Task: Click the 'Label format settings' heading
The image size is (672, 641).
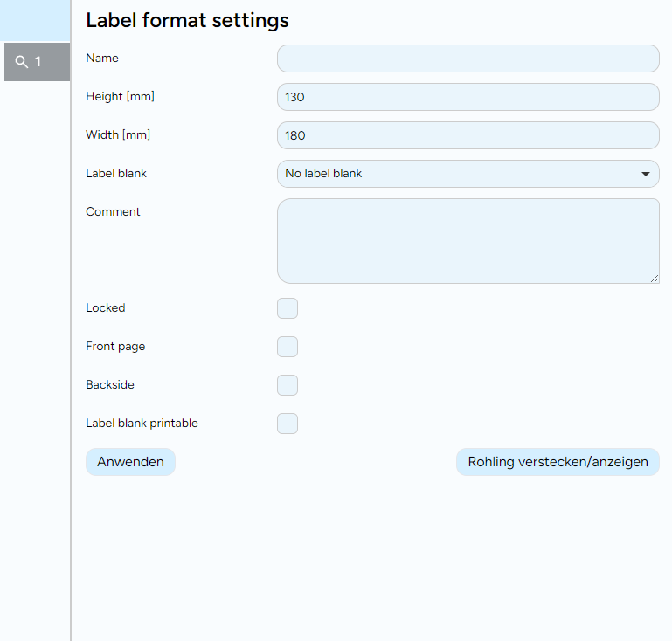Action: [x=187, y=20]
